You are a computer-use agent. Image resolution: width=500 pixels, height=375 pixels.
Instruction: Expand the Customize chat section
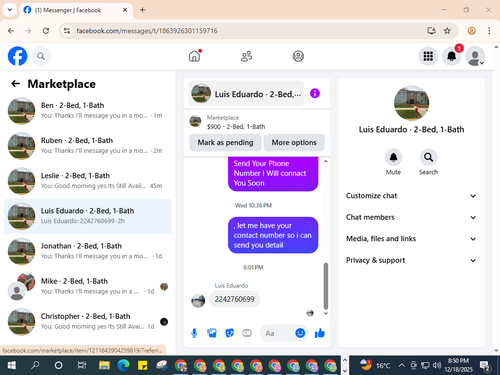click(x=411, y=196)
